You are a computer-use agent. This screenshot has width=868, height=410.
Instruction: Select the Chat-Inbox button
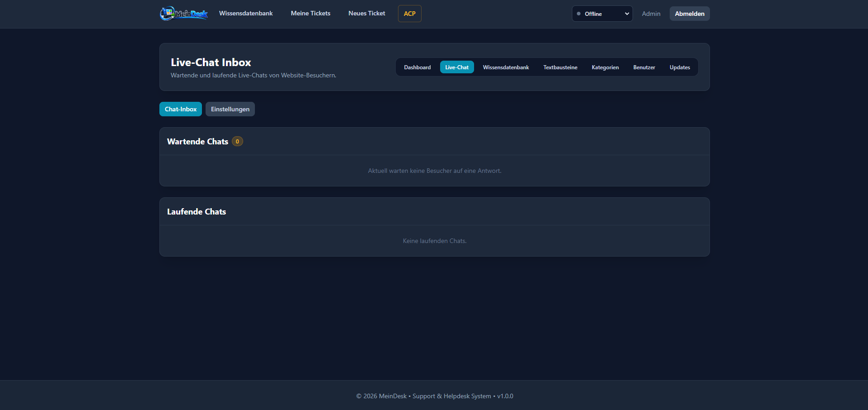click(x=181, y=109)
